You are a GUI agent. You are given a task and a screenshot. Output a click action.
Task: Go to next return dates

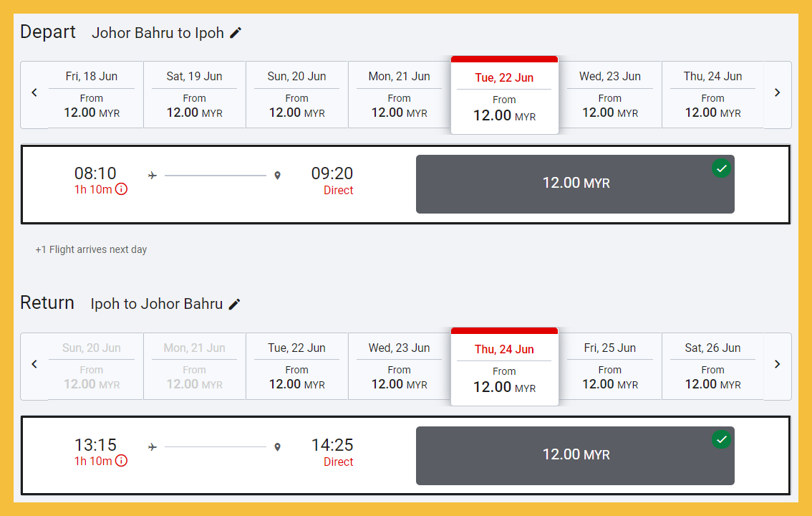[x=778, y=365]
